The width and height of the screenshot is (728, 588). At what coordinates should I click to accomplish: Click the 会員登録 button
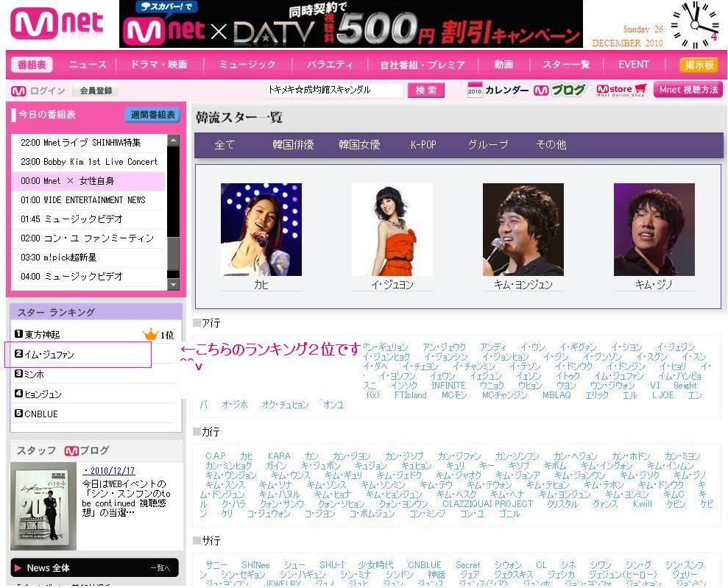[x=96, y=91]
